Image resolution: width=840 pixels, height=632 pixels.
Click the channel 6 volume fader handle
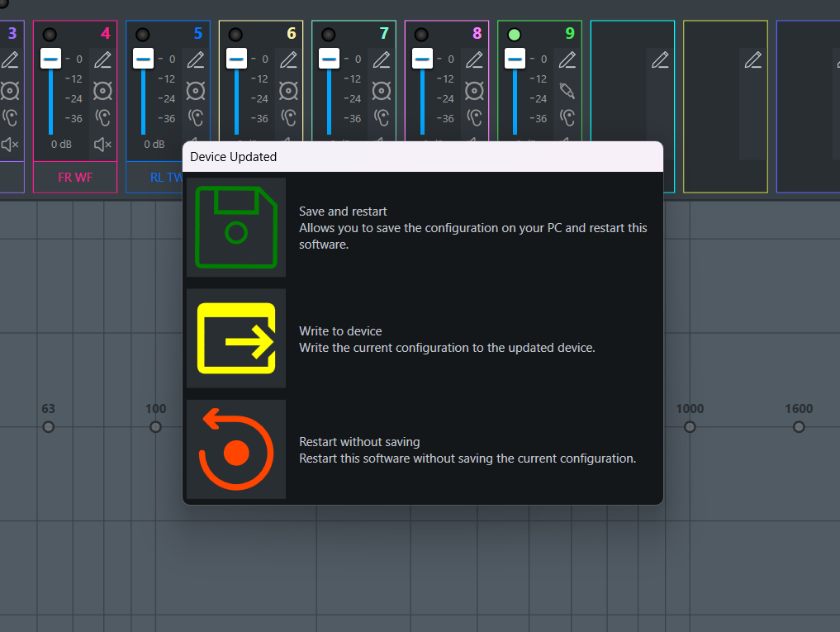pyautogui.click(x=236, y=59)
